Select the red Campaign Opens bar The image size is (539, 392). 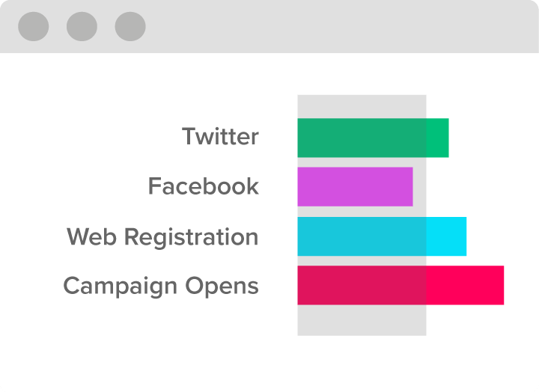pyautogui.click(x=401, y=285)
